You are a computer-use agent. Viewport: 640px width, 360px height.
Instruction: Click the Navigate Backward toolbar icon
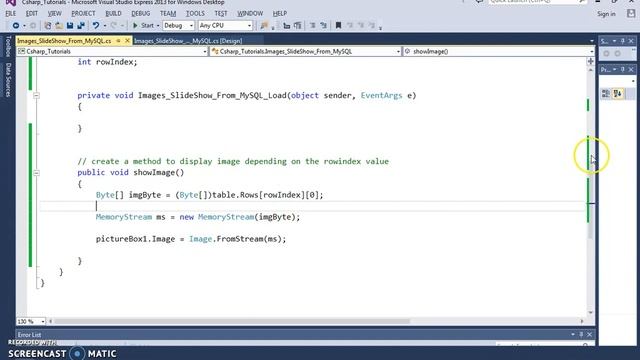pos(16,26)
